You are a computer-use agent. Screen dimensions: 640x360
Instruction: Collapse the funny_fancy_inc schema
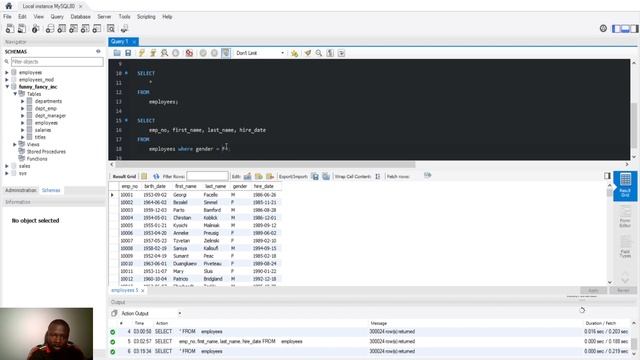point(7,87)
